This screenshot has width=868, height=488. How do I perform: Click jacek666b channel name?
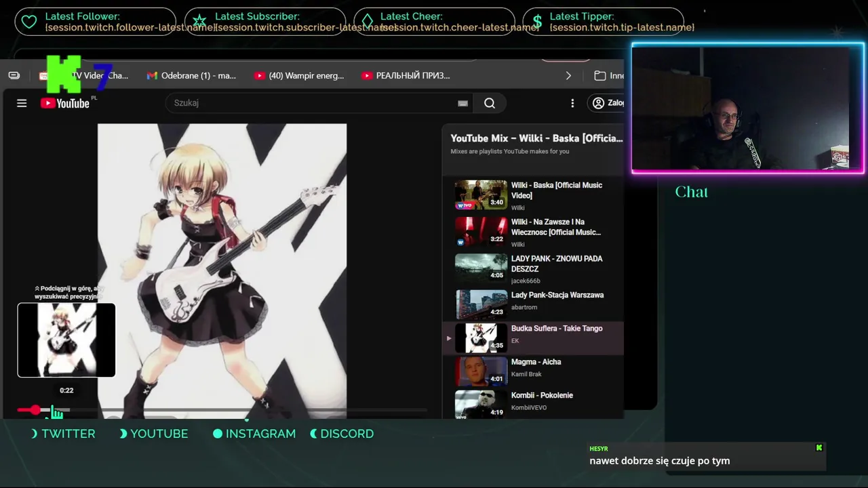(526, 281)
